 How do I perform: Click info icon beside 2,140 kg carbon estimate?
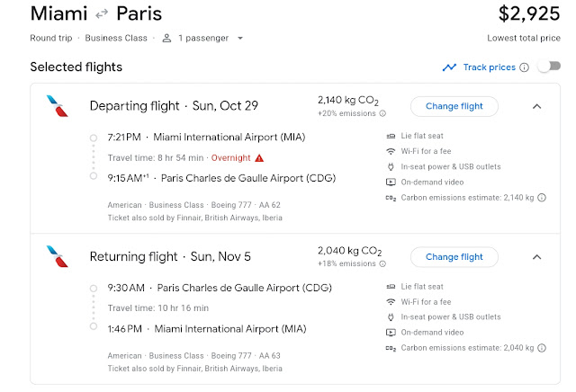pos(542,198)
